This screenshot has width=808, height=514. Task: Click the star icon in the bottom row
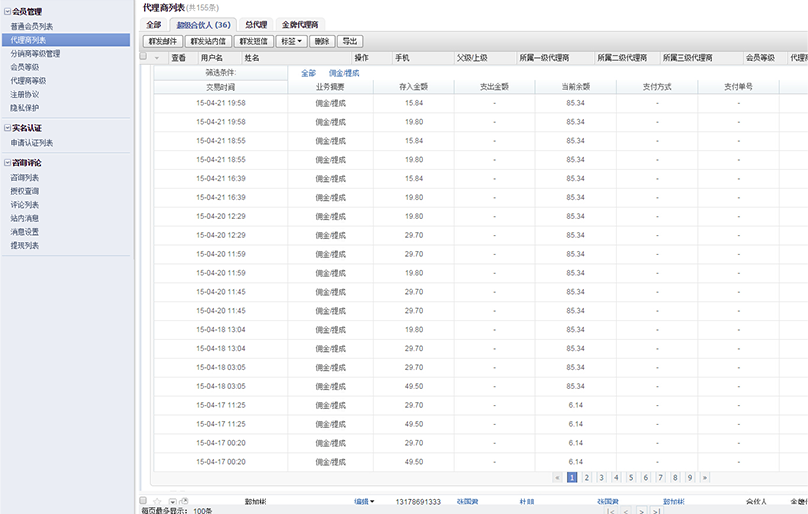pos(157,501)
